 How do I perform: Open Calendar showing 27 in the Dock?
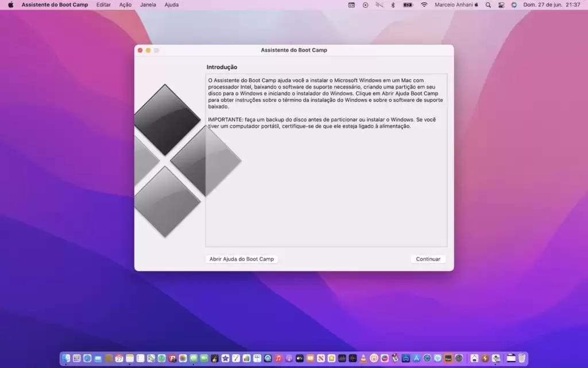[119, 359]
